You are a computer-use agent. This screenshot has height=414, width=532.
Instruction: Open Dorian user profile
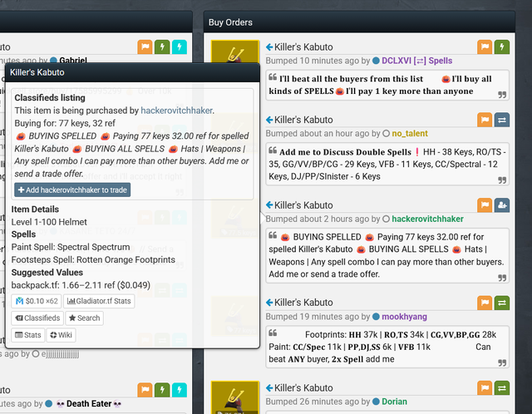click(x=394, y=402)
